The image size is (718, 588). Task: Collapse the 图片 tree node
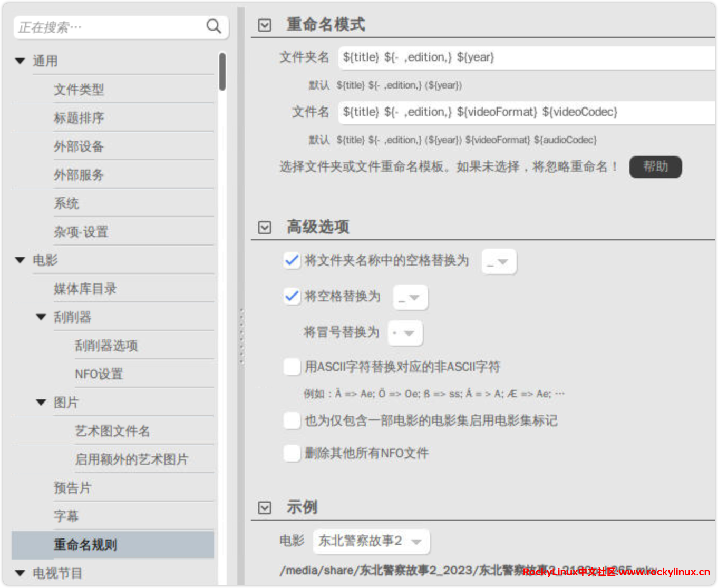(41, 403)
